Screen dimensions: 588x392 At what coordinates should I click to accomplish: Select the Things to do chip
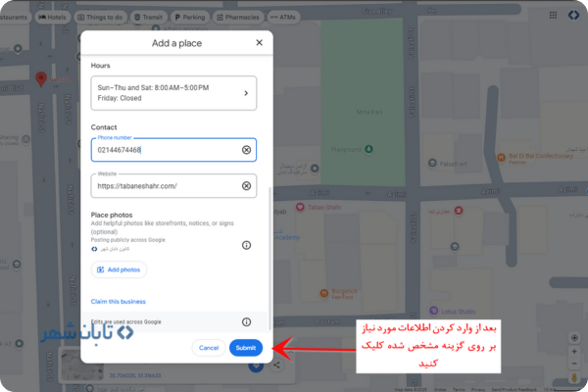100,18
